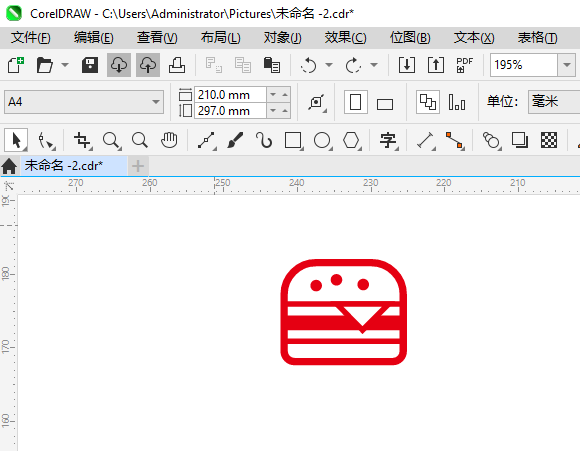Set landscape page orientation
Screen dimensions: 580x451
pyautogui.click(x=385, y=104)
